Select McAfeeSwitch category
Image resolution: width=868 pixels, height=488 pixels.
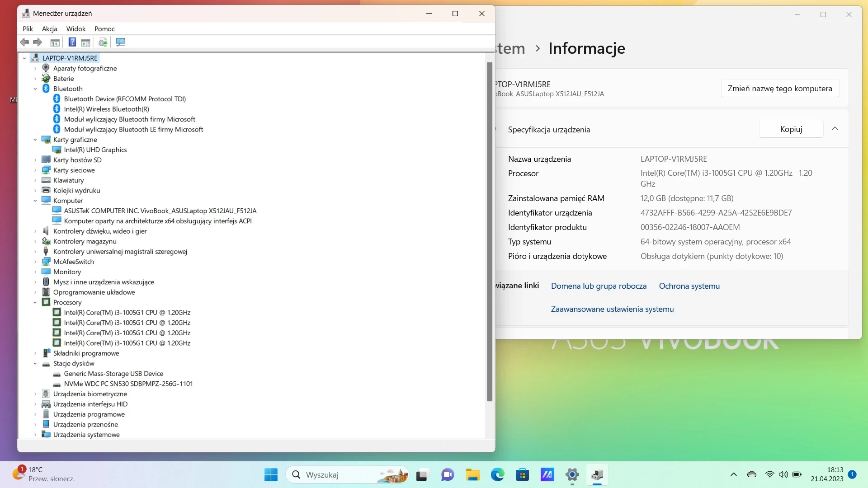pyautogui.click(x=74, y=262)
